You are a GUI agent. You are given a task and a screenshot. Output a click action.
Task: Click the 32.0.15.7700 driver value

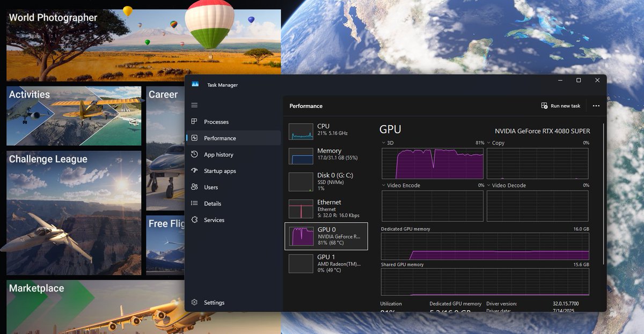(x=566, y=304)
